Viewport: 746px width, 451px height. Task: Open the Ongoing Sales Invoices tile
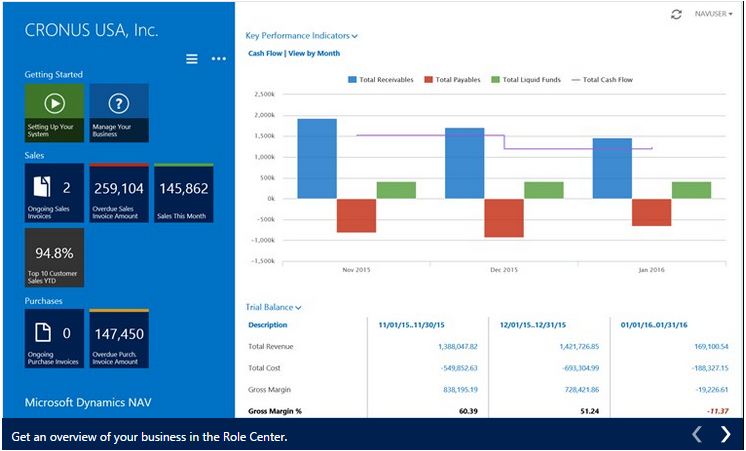(x=54, y=194)
